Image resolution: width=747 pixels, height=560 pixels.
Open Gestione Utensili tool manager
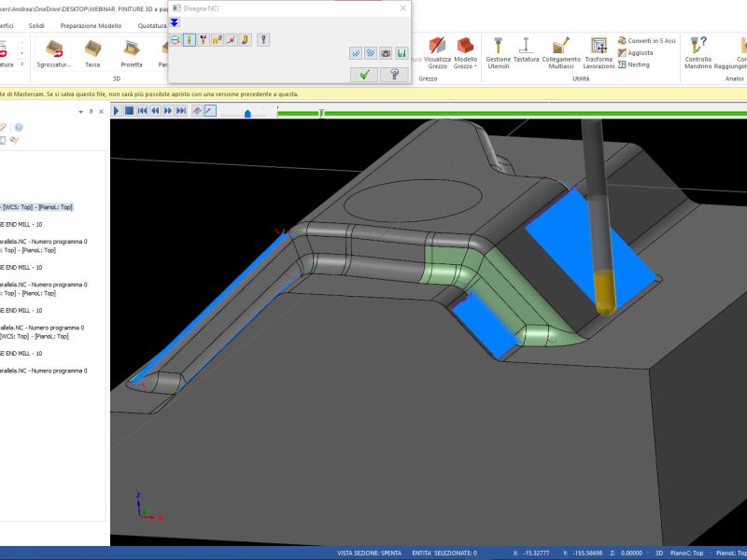coord(498,52)
